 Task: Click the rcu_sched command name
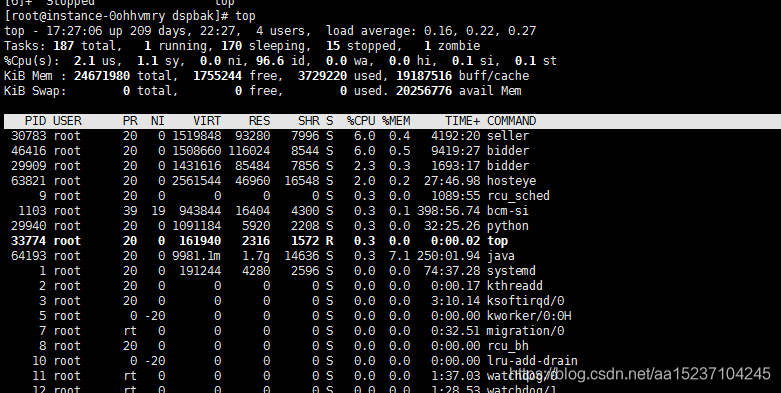519,196
